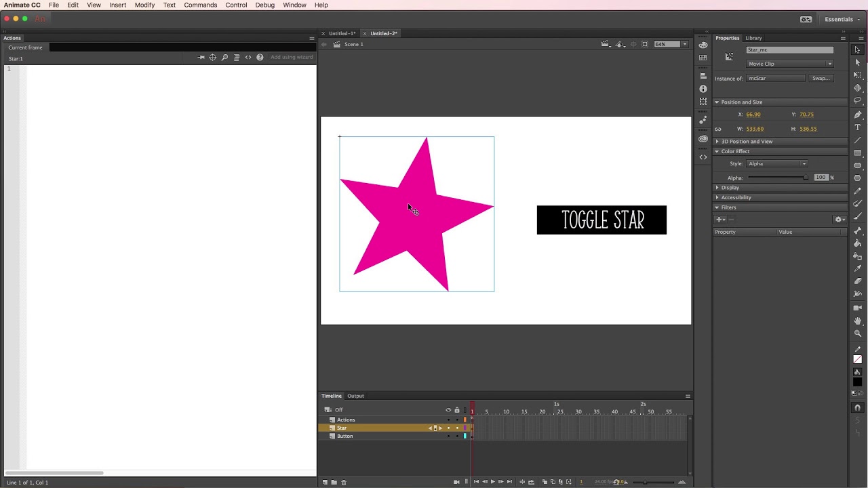Collapse the Color Effect section

coord(717,152)
